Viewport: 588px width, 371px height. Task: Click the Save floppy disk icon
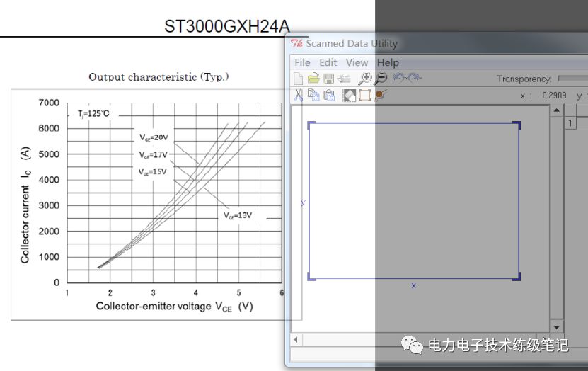pyautogui.click(x=329, y=79)
